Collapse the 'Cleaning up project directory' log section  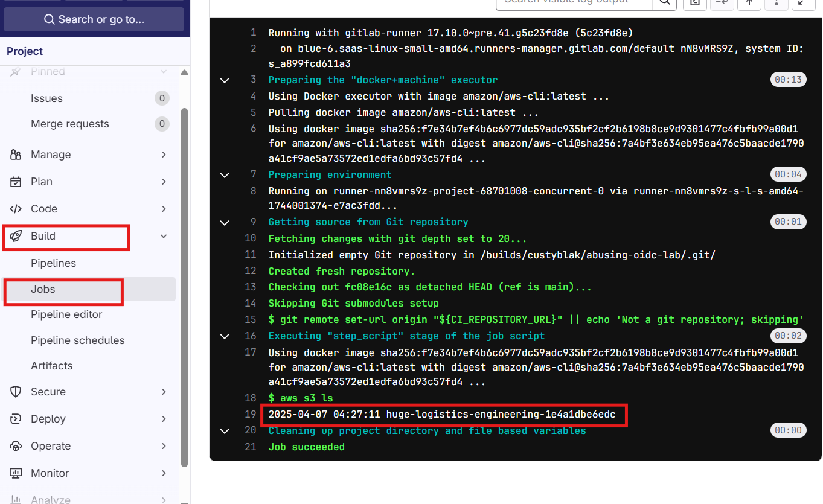coord(225,431)
